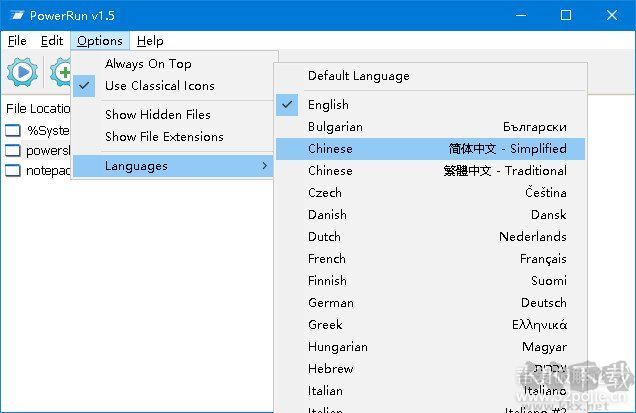This screenshot has width=636, height=413.
Task: Close the PowerRun window
Action: coord(612,15)
